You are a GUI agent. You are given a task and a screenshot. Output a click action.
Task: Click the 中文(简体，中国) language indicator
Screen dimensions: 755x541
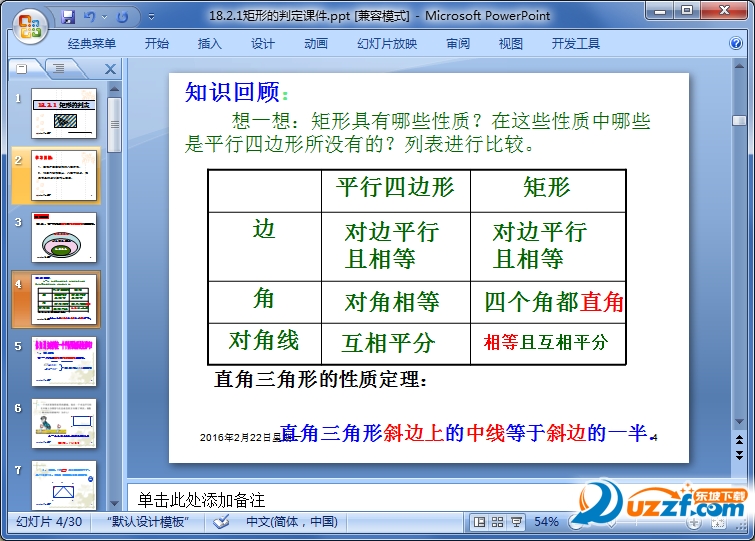(292, 522)
